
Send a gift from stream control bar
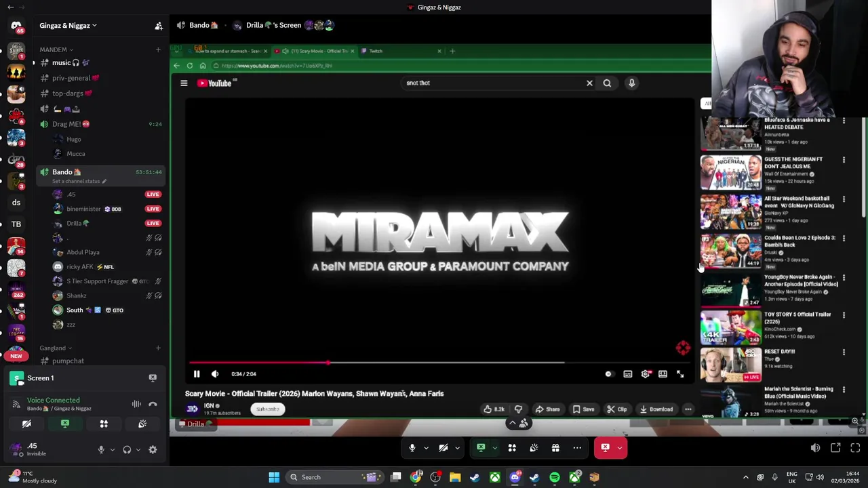tap(555, 447)
